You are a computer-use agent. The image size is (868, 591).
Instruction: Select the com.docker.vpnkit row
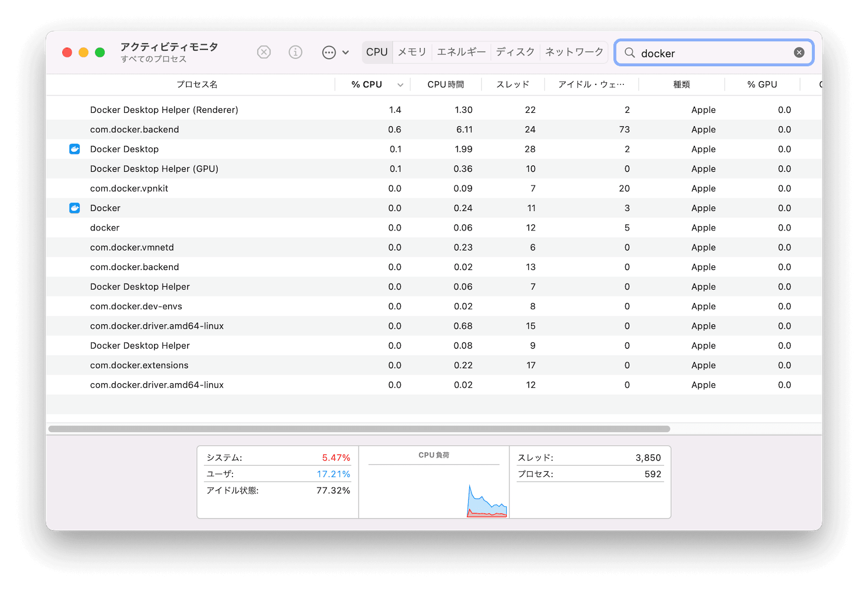pos(434,189)
